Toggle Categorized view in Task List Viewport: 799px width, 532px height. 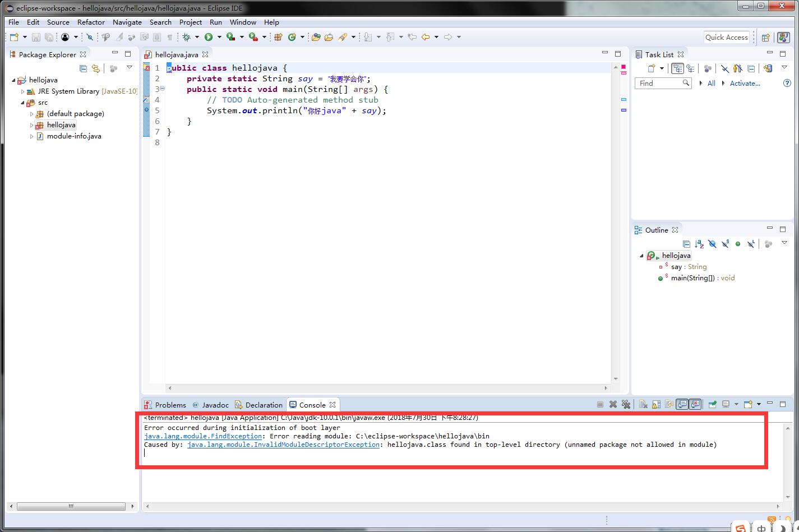pyautogui.click(x=677, y=68)
